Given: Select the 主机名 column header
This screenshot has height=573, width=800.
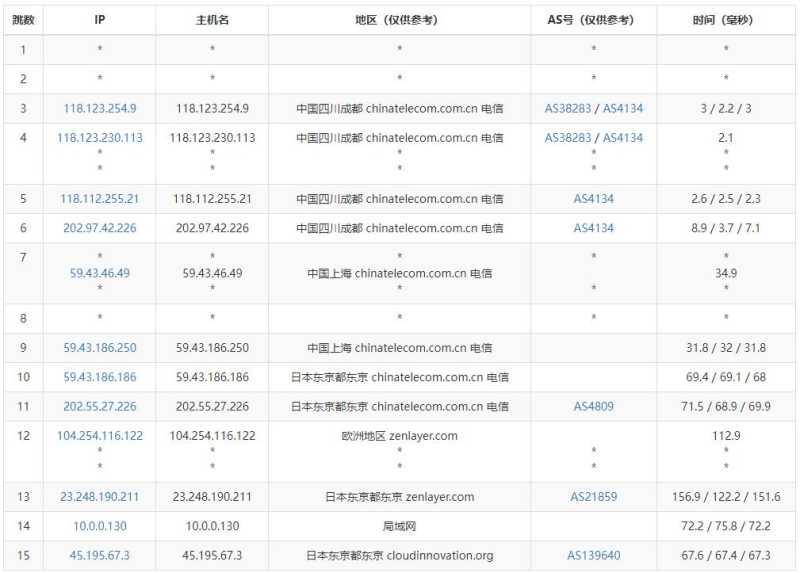Looking at the screenshot, I should tap(212, 20).
